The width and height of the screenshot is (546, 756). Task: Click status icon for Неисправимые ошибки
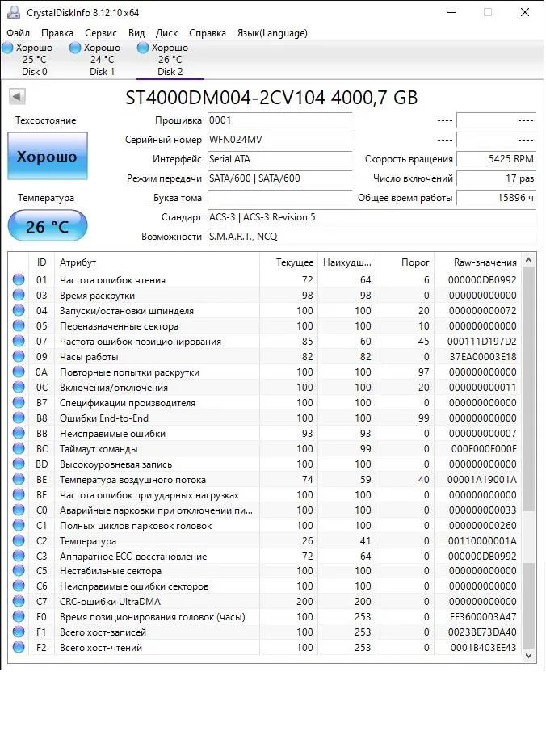pyautogui.click(x=19, y=434)
